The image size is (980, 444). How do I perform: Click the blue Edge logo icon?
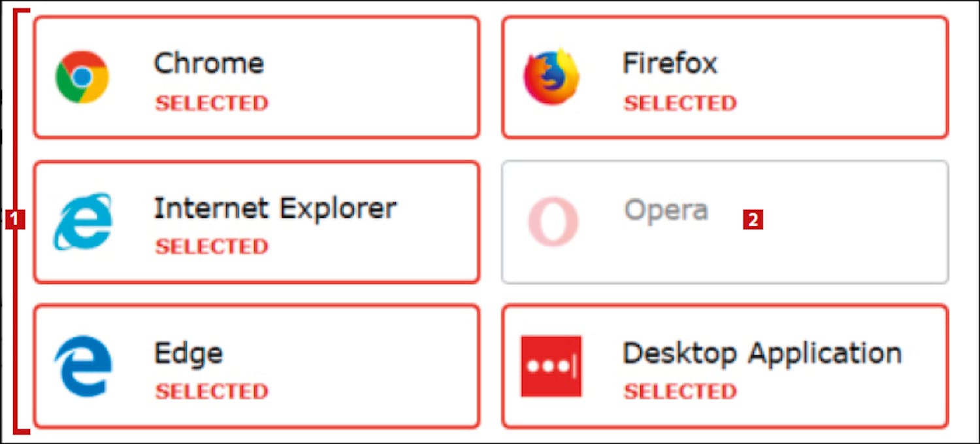point(83,366)
